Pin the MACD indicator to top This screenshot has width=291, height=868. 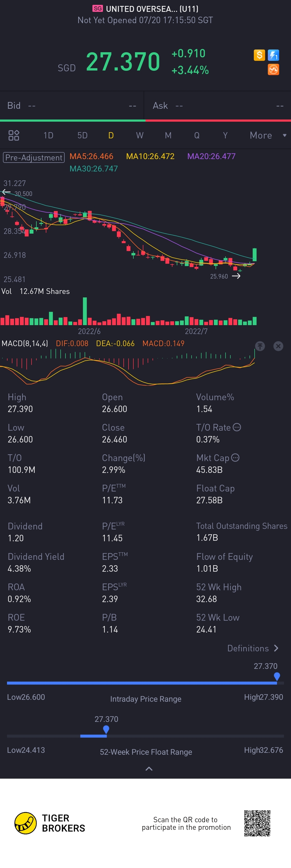pos(260,346)
